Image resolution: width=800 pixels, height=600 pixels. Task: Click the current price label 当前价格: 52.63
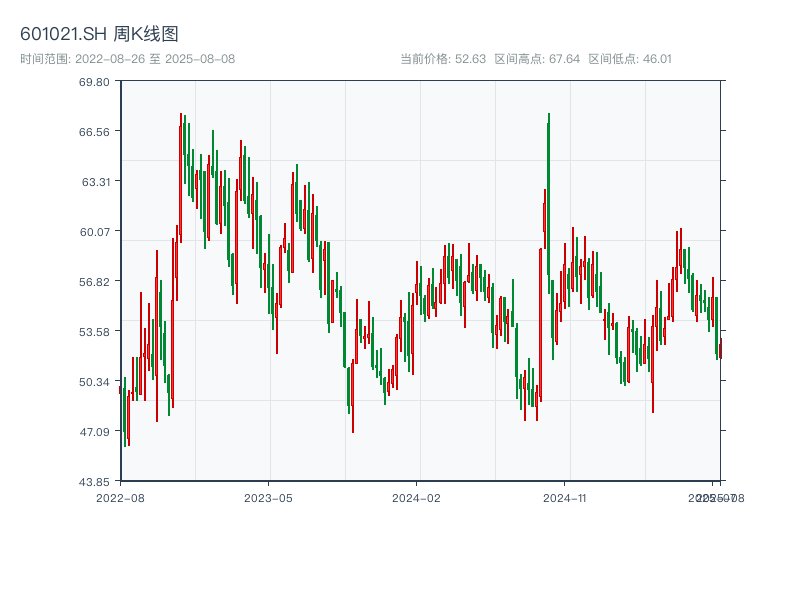click(x=443, y=59)
